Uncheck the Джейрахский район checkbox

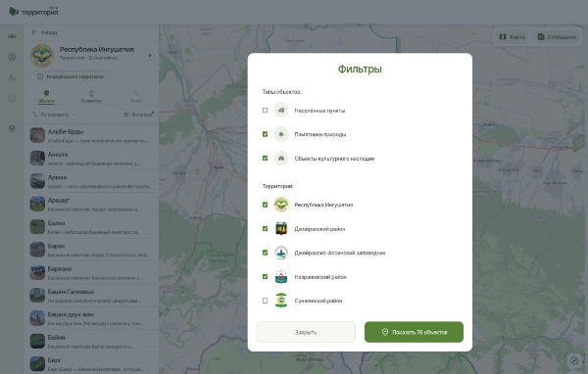point(266,228)
